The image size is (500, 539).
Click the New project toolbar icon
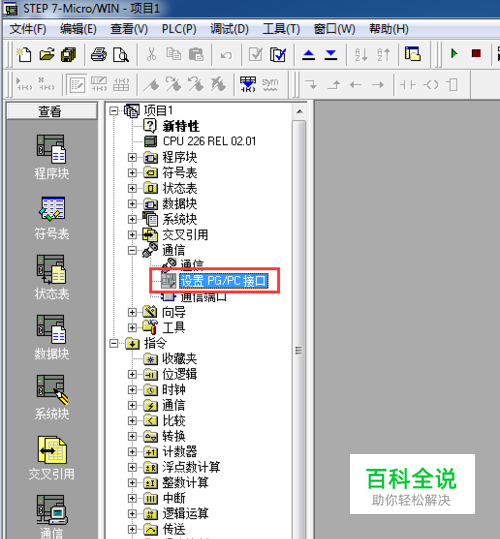point(24,54)
